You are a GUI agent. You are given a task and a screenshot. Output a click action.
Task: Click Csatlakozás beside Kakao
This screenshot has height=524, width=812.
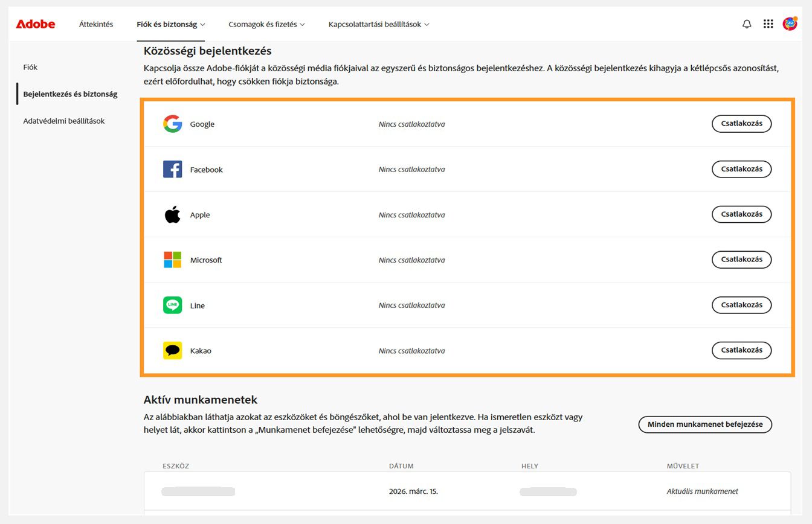[741, 350]
